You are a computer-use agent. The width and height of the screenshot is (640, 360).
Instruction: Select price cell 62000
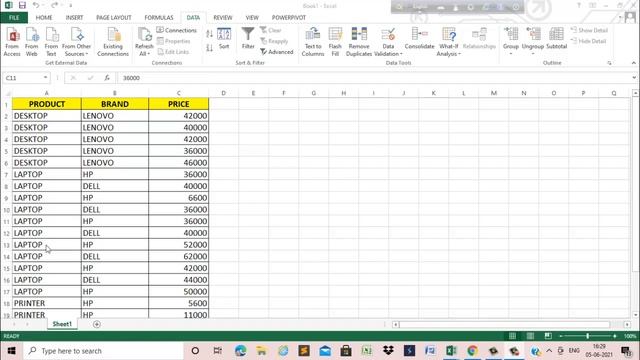click(178, 256)
